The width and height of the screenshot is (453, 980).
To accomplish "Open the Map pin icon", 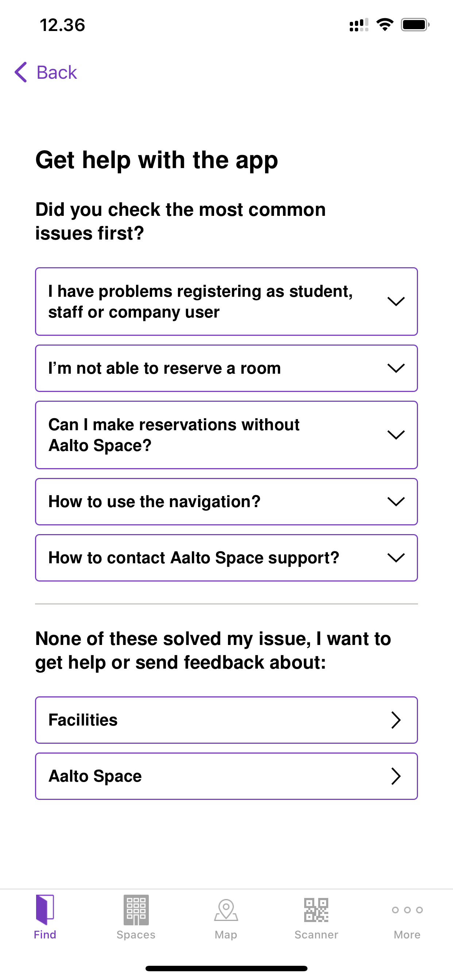I will pos(226,910).
